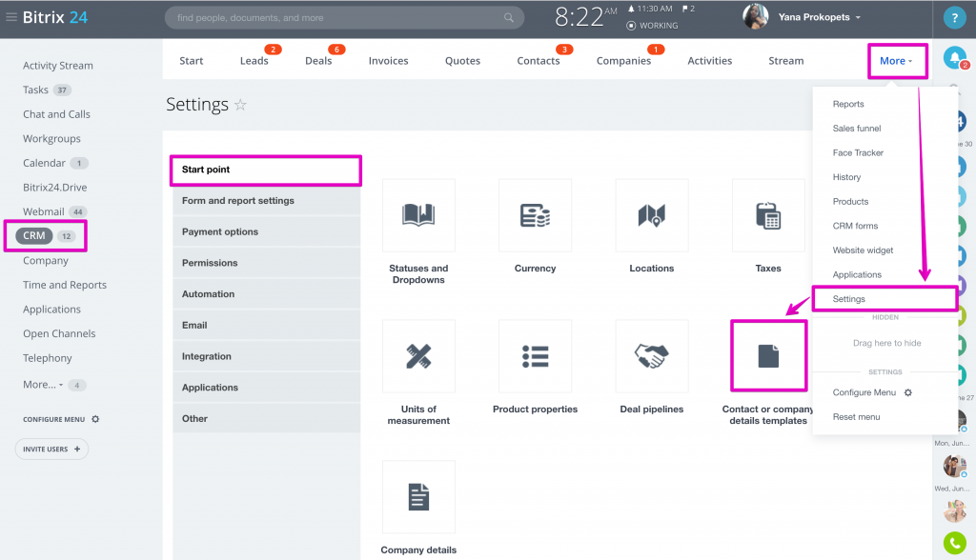Screen dimensions: 976x560
Task: Select Reports from the More menu
Action: [848, 104]
